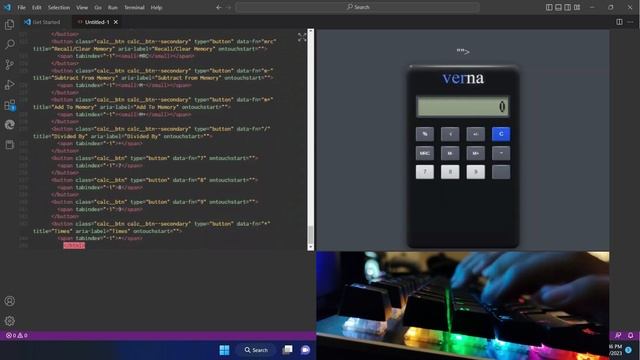Click the divide calculator button

(x=501, y=153)
